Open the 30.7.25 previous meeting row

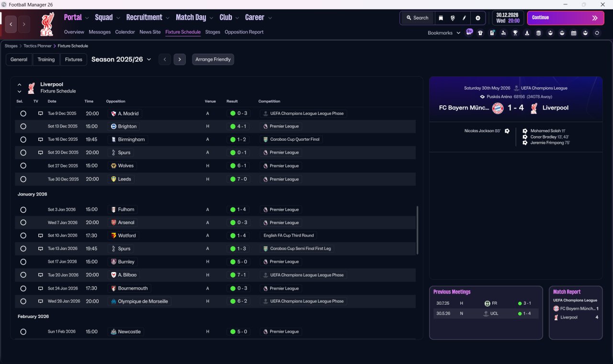486,303
